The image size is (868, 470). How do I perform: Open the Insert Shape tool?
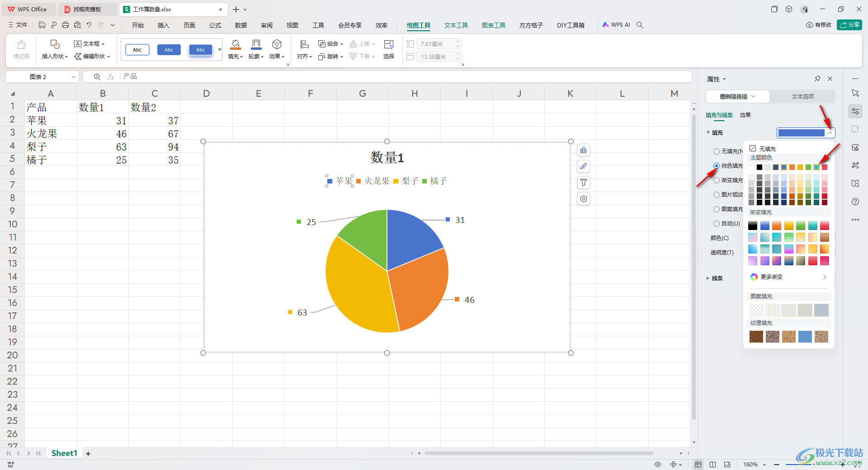point(55,50)
